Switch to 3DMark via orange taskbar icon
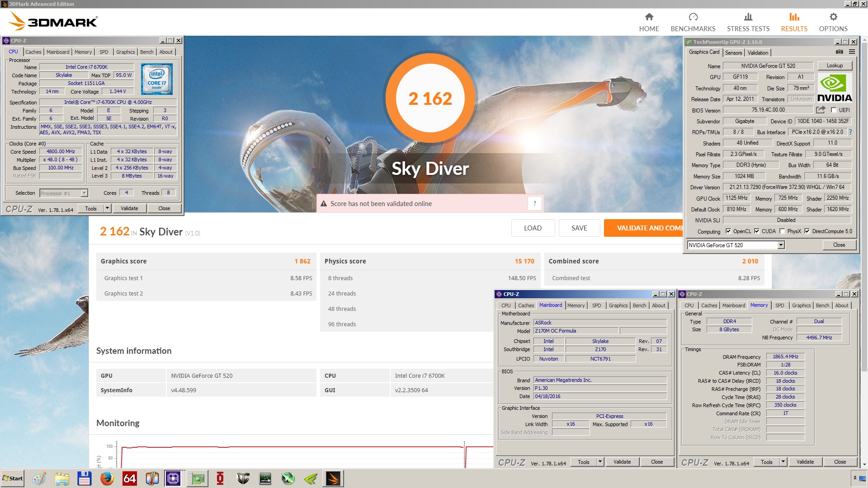Image resolution: width=868 pixels, height=488 pixels. coord(333,479)
